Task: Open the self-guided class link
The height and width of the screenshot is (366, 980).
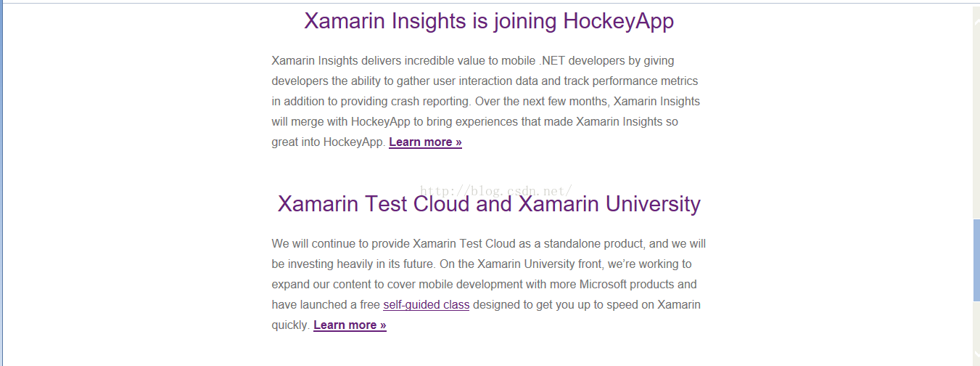Action: (x=426, y=305)
